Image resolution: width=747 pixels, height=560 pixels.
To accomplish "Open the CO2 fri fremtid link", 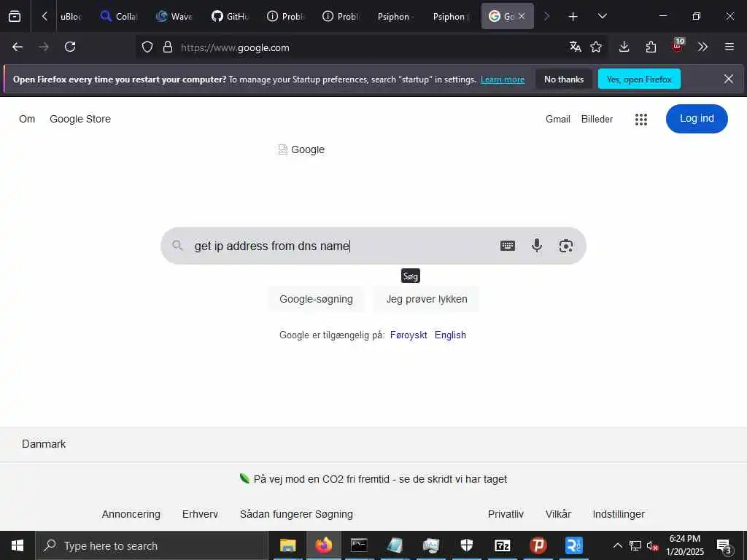I will click(380, 480).
